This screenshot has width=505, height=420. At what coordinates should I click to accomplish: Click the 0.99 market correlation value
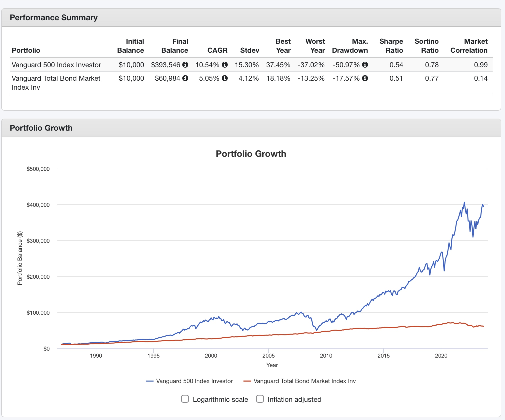[x=481, y=65]
